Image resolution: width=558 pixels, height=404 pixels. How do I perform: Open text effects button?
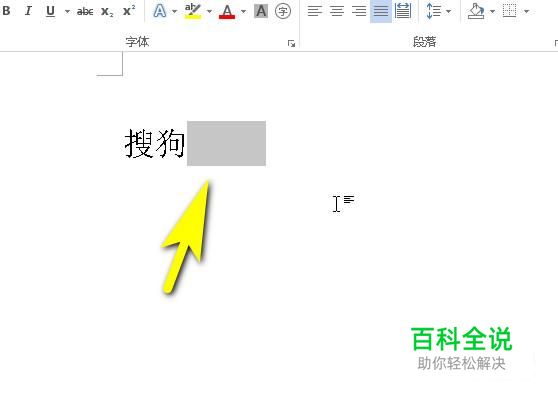click(159, 11)
